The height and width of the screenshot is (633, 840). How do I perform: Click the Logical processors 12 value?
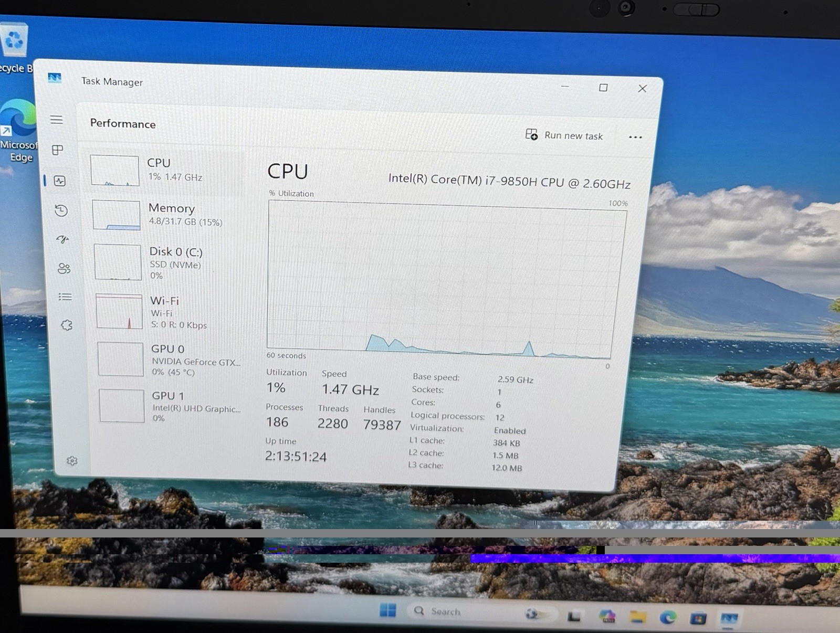point(499,418)
